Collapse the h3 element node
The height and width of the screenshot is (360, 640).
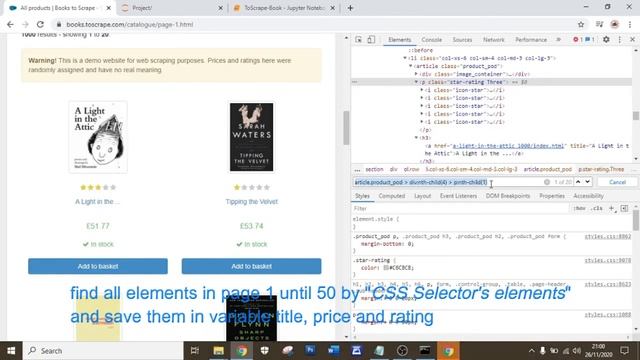(x=416, y=138)
